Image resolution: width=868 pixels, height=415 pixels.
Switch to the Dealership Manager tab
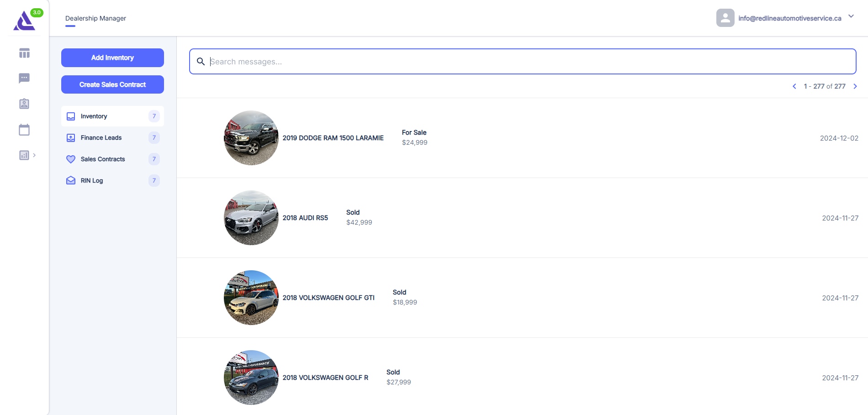[x=95, y=18]
